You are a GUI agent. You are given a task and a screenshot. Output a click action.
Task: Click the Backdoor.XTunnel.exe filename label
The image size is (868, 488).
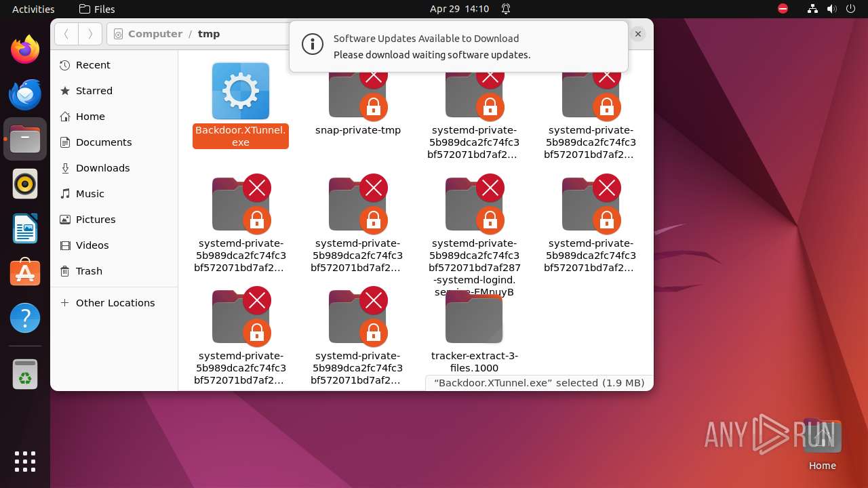click(241, 136)
